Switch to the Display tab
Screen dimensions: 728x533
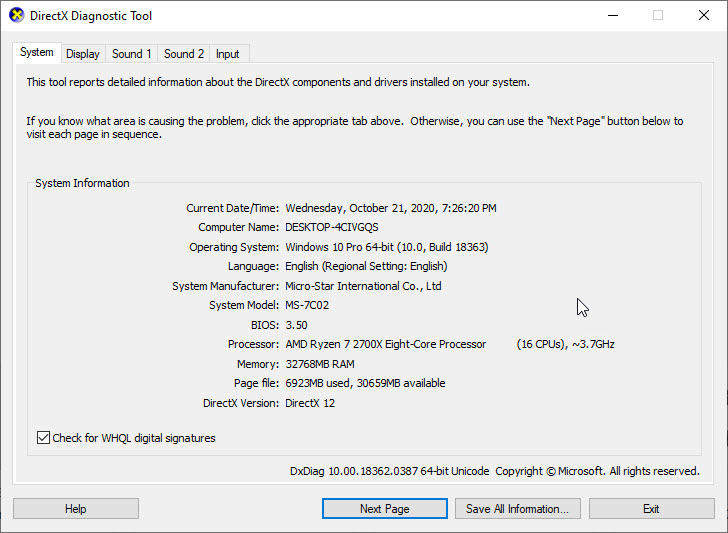pos(83,54)
